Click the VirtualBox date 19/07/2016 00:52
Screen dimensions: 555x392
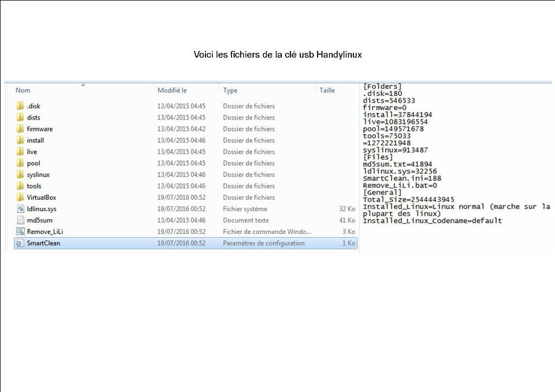[181, 197]
